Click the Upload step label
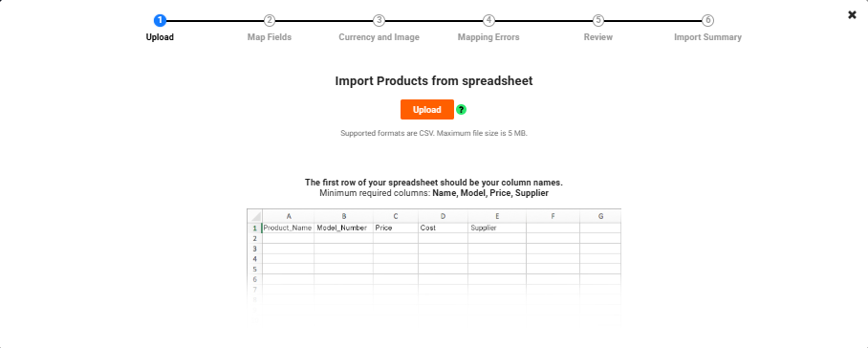The width and height of the screenshot is (868, 348). click(160, 37)
